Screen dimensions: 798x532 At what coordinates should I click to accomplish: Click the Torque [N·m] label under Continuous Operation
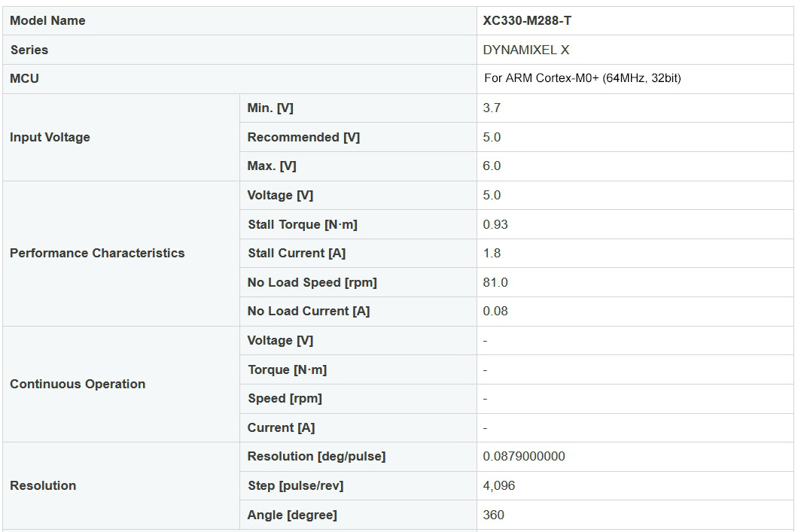click(x=288, y=369)
